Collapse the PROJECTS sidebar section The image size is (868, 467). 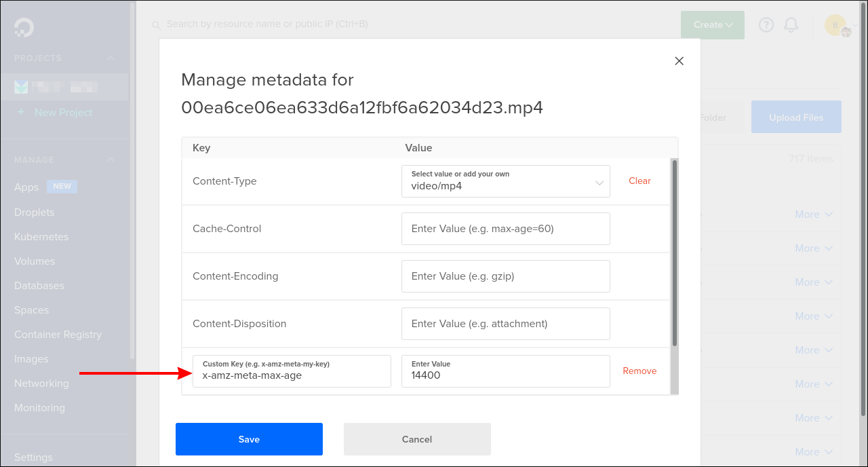point(110,58)
